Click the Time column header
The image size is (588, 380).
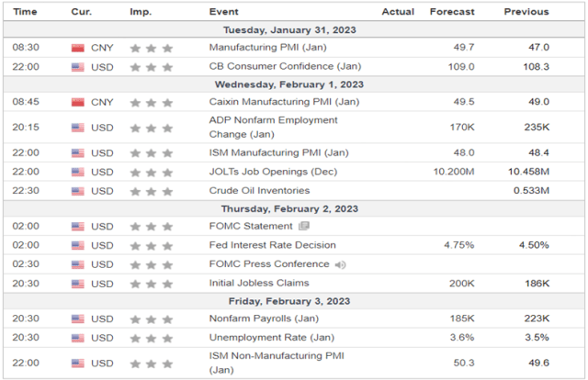coord(25,12)
